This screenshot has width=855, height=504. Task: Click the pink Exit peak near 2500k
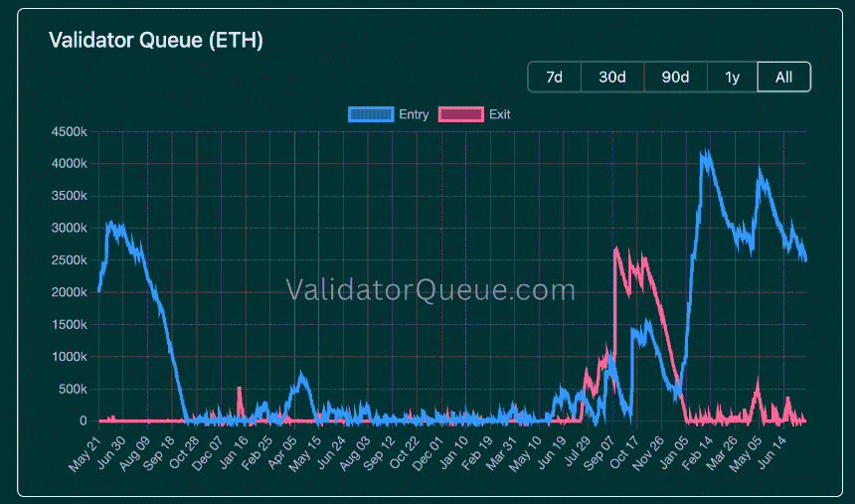tap(616, 251)
